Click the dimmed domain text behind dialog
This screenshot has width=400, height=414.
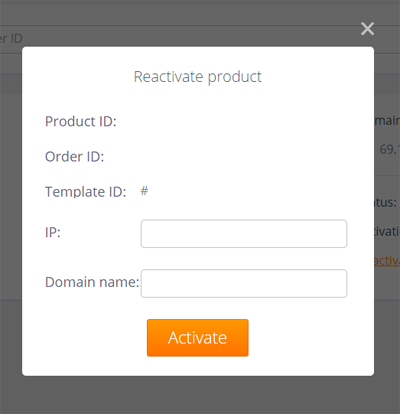pos(387,120)
